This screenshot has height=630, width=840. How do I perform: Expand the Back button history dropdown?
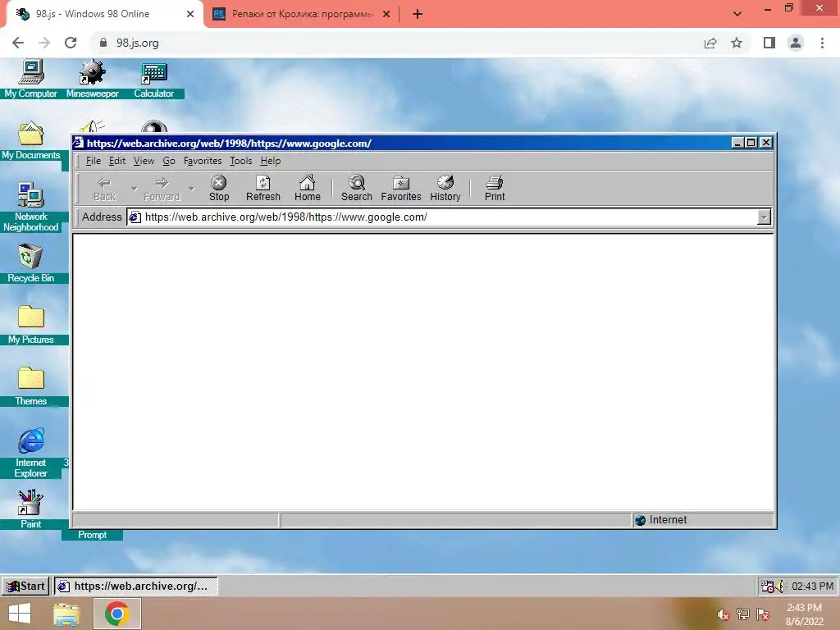134,189
